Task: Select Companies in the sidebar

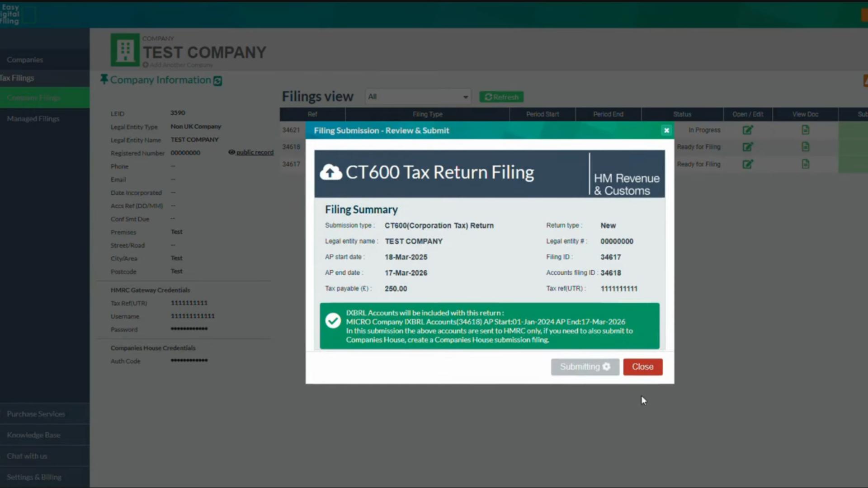Action: click(x=25, y=60)
